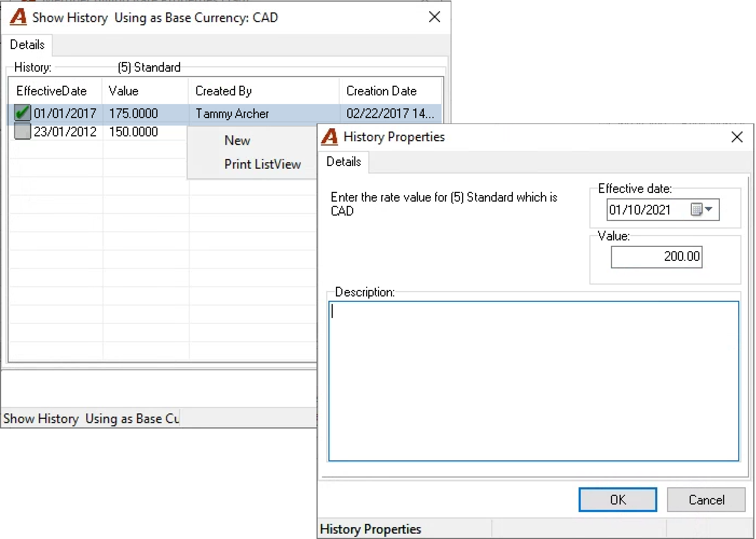Click the 175.0000 value cell
The image size is (756, 539).
coord(134,114)
